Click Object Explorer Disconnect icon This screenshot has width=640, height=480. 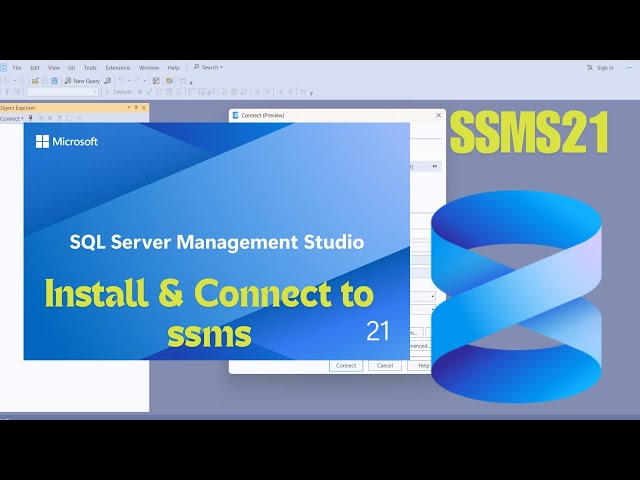pyautogui.click(x=41, y=118)
